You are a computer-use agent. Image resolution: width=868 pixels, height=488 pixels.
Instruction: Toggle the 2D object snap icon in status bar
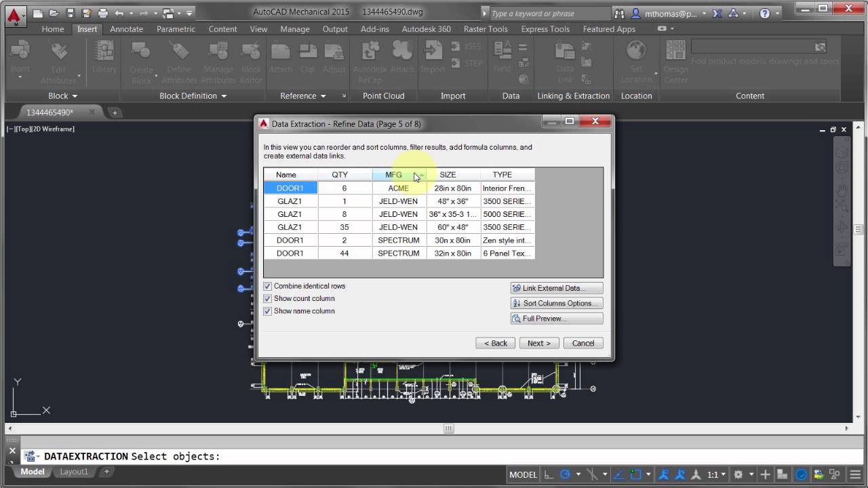[636, 474]
